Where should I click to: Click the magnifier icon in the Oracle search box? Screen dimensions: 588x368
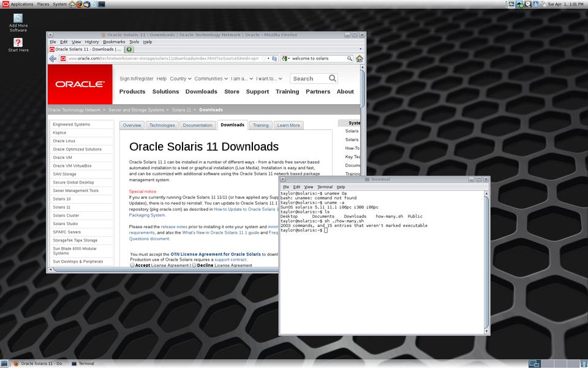pyautogui.click(x=332, y=79)
